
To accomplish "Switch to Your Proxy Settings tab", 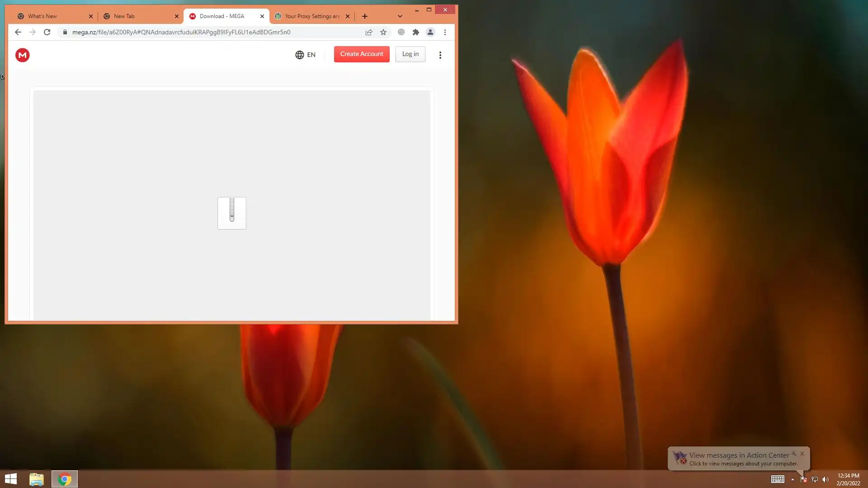I will pos(312,16).
